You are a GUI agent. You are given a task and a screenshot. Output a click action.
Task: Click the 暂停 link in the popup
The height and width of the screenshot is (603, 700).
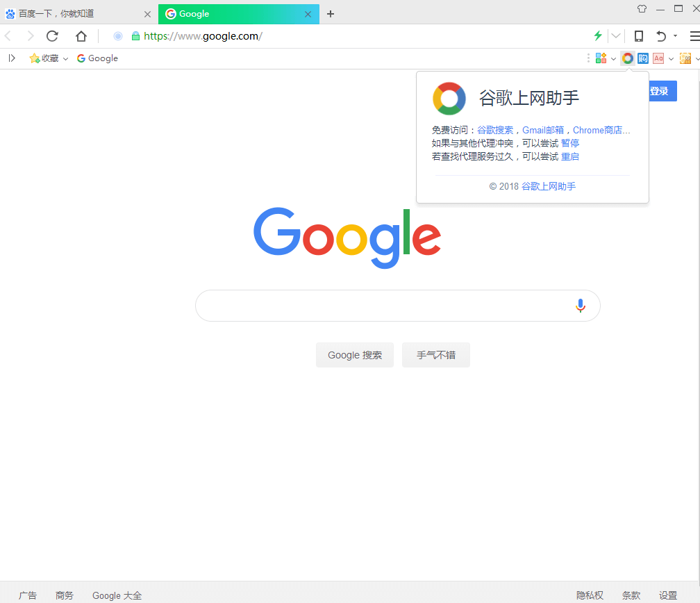[x=570, y=143]
